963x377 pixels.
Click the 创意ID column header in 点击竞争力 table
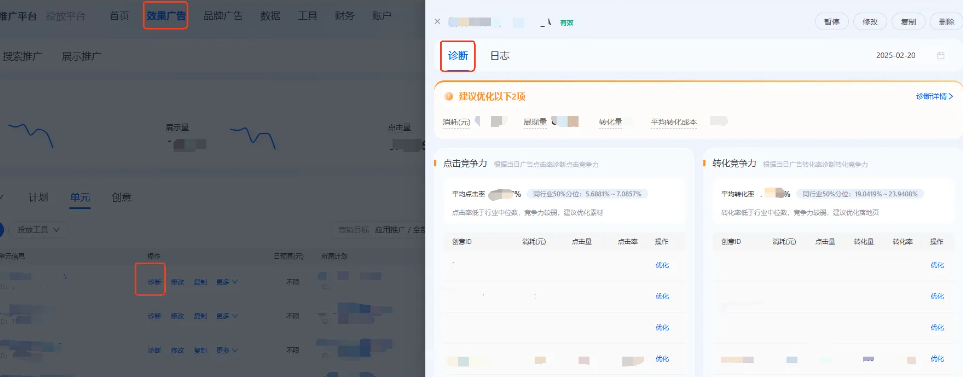click(x=461, y=242)
